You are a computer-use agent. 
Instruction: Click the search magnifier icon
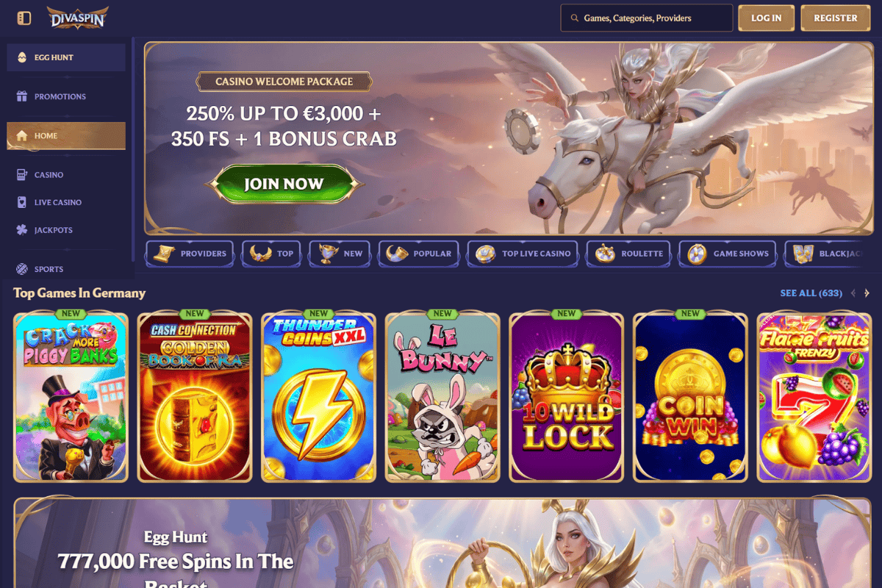pyautogui.click(x=572, y=18)
